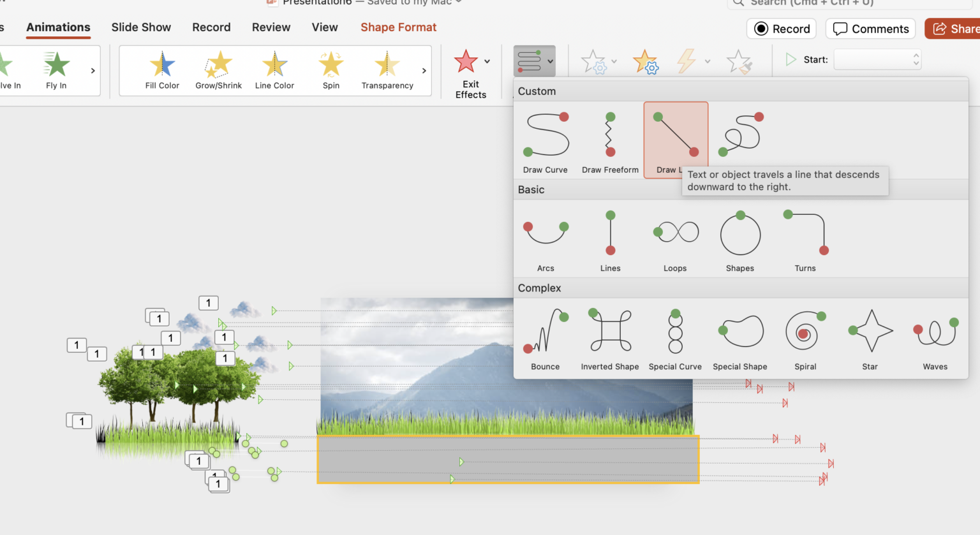Viewport: 980px width, 535px height.
Task: Apply the Fill Color emphasis effect
Action: click(x=162, y=71)
